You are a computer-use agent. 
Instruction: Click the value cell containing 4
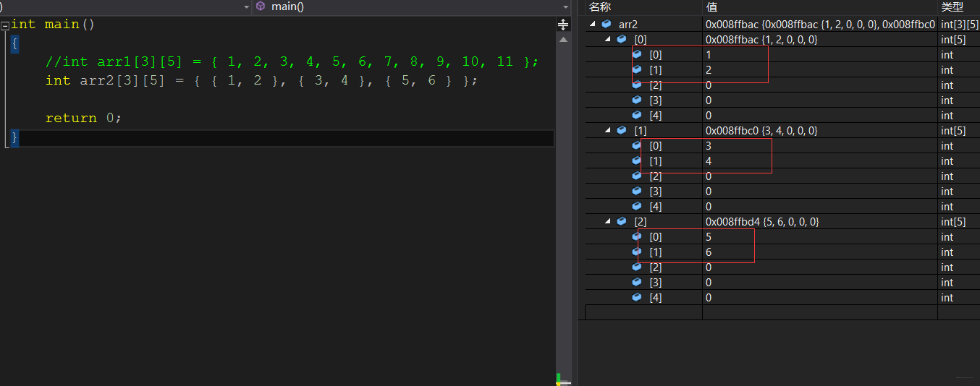(x=820, y=160)
